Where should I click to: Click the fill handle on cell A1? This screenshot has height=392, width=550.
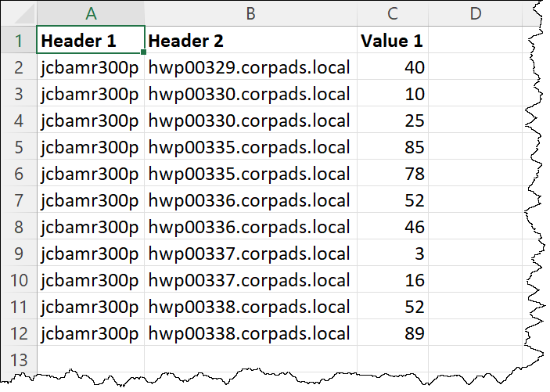point(143,52)
